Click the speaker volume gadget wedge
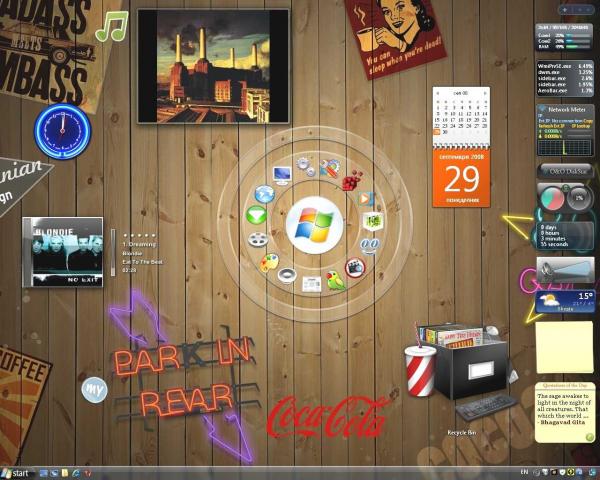 click(565, 270)
